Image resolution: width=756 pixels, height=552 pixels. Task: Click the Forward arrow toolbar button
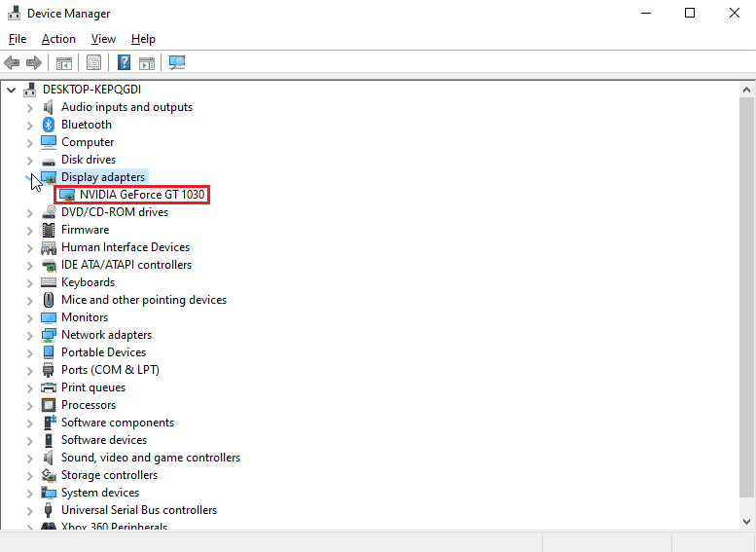click(34, 62)
